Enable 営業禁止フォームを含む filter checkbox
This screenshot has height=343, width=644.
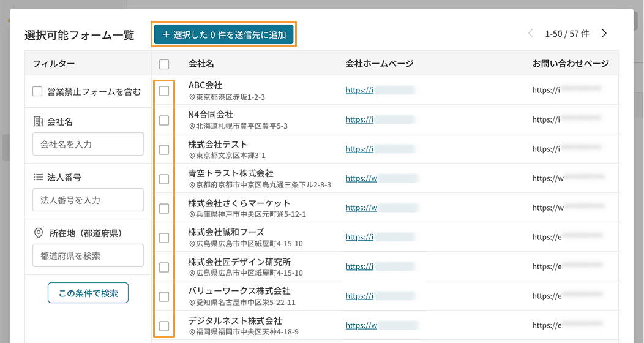[x=37, y=91]
